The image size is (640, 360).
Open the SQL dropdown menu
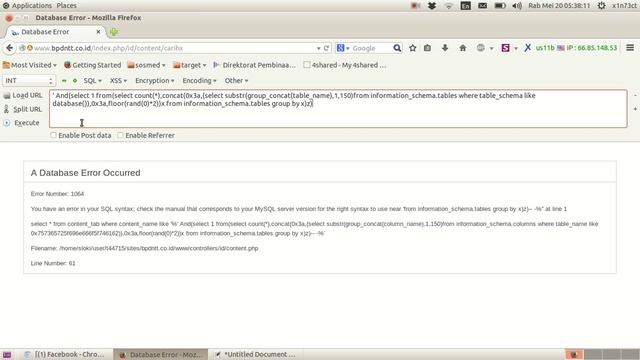93,81
